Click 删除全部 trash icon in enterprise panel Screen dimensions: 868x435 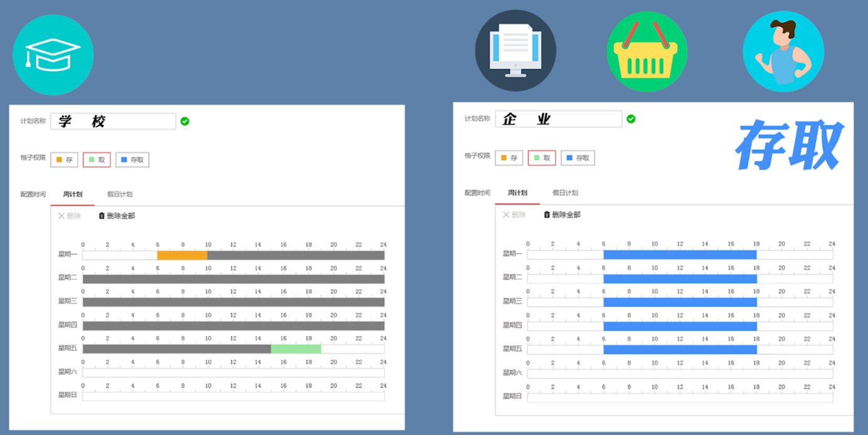[x=547, y=214]
